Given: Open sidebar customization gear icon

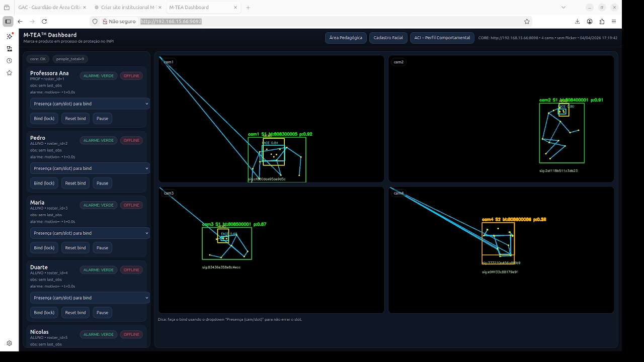Looking at the screenshot, I should pos(9,343).
